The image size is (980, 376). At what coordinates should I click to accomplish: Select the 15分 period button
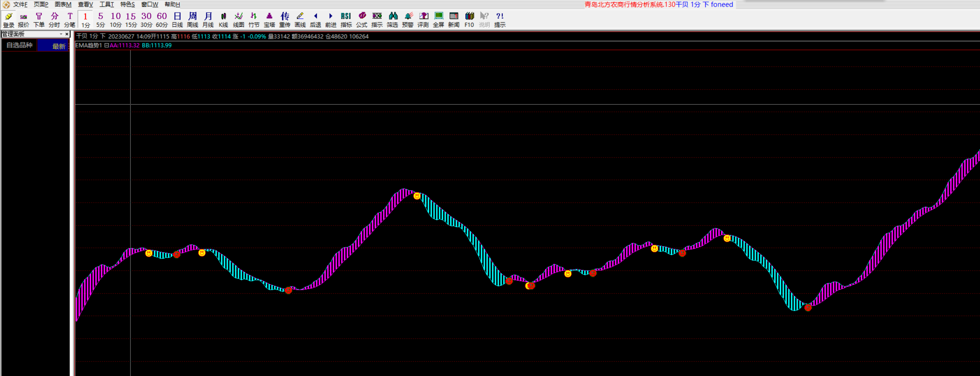tap(131, 20)
